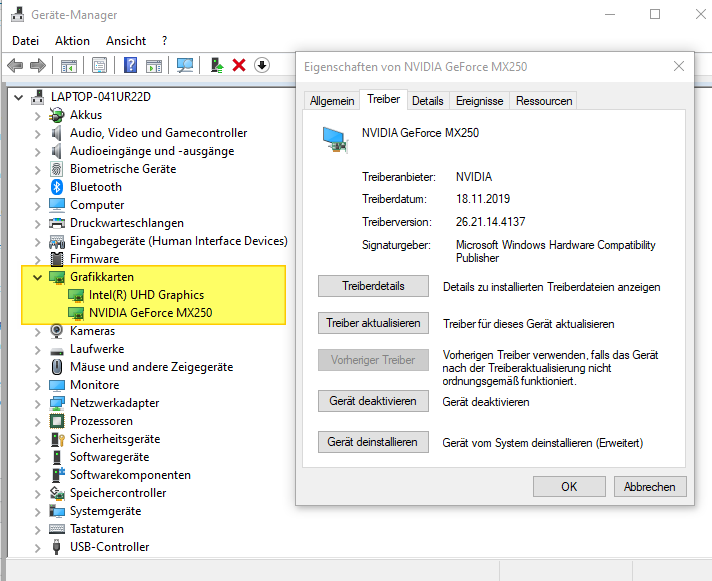Viewport: 712px width, 581px height.
Task: Click the Back arrow toolbar icon
Action: pyautogui.click(x=15, y=66)
